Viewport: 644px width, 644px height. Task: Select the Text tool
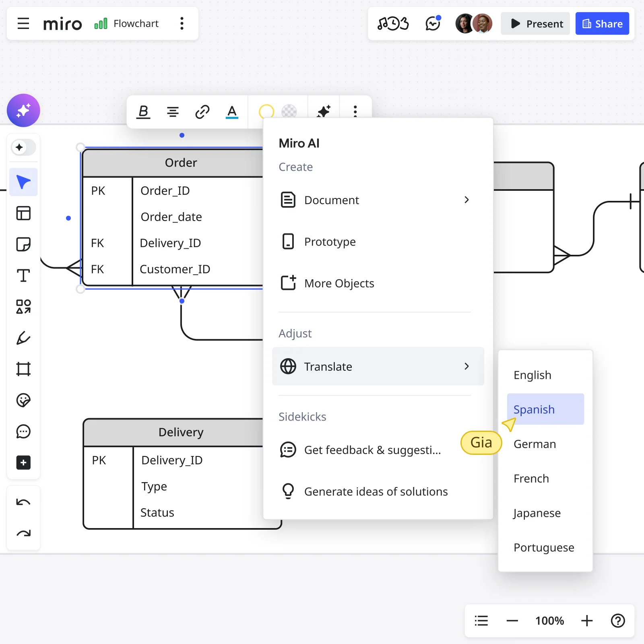[x=23, y=275]
